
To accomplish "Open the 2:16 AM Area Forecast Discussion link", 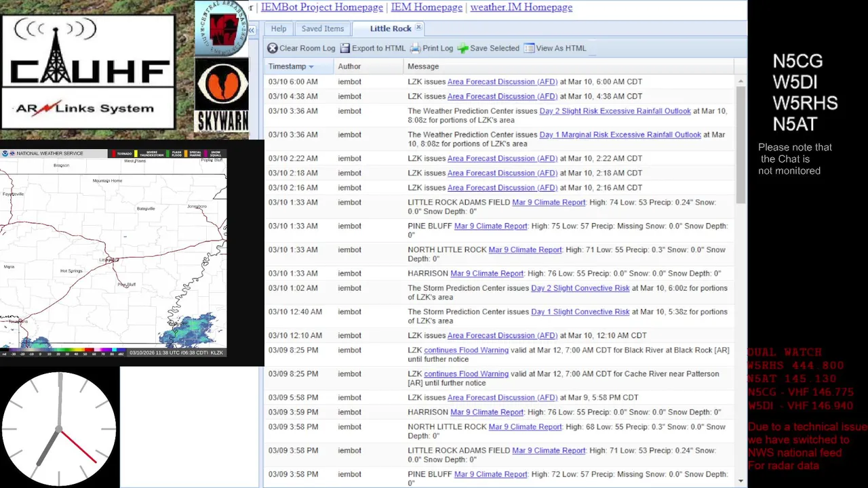I will pyautogui.click(x=502, y=188).
